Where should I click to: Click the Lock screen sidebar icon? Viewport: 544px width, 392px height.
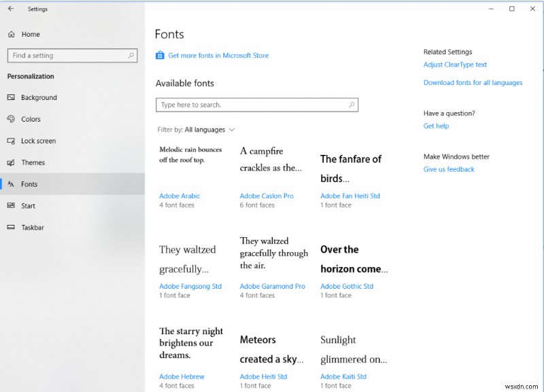(12, 141)
